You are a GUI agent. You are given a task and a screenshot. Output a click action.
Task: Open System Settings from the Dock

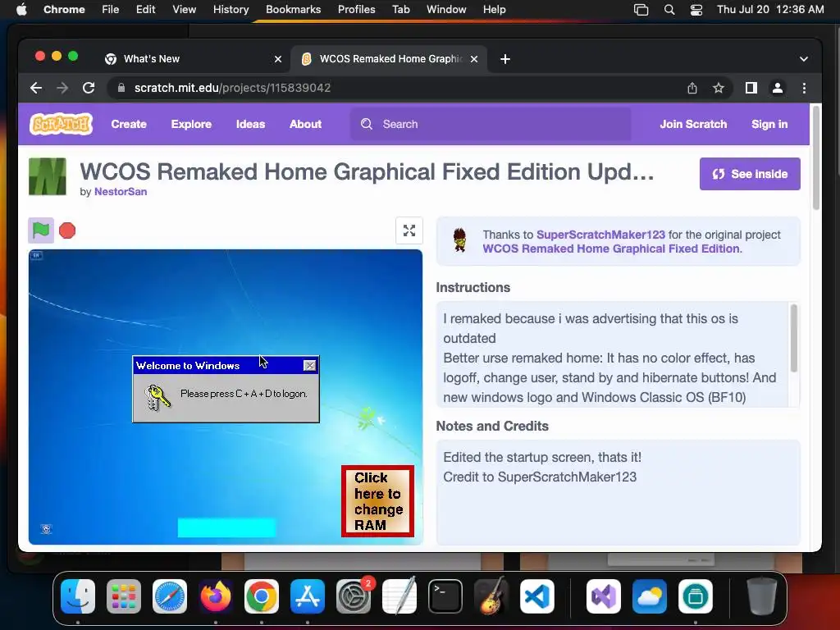click(354, 596)
